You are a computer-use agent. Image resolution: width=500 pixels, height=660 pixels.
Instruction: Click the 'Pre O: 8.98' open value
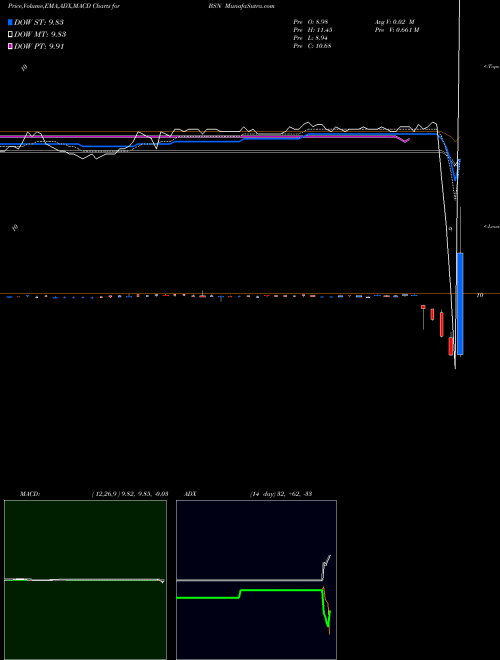310,22
